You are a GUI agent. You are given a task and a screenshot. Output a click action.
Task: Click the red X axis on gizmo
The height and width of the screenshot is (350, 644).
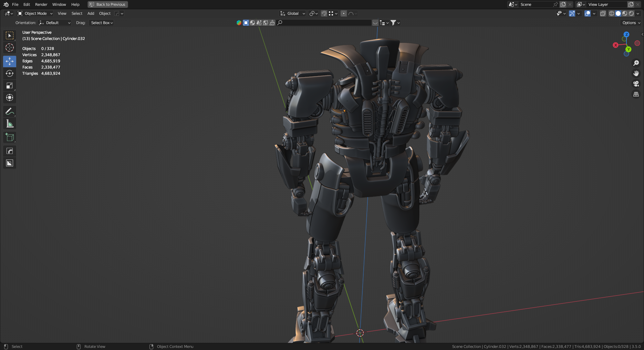pos(615,45)
